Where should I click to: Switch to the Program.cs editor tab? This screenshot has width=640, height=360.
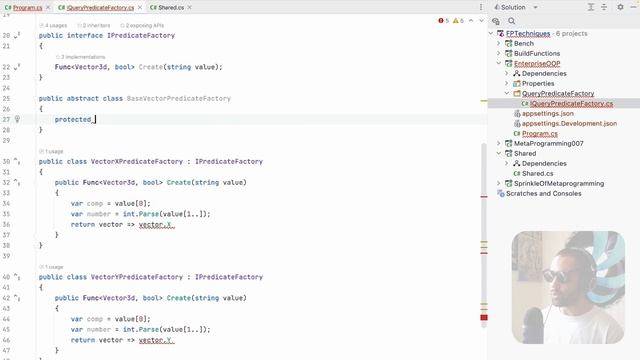(27, 7)
